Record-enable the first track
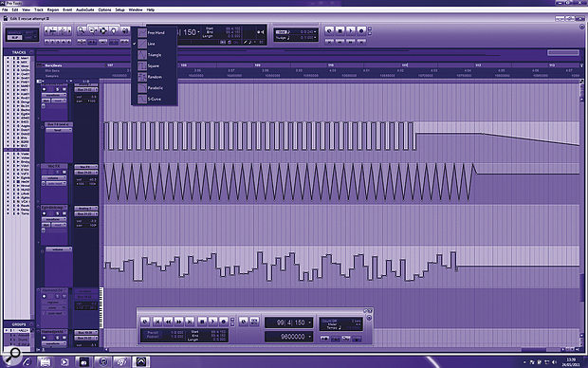588x368 pixels. pos(45,89)
